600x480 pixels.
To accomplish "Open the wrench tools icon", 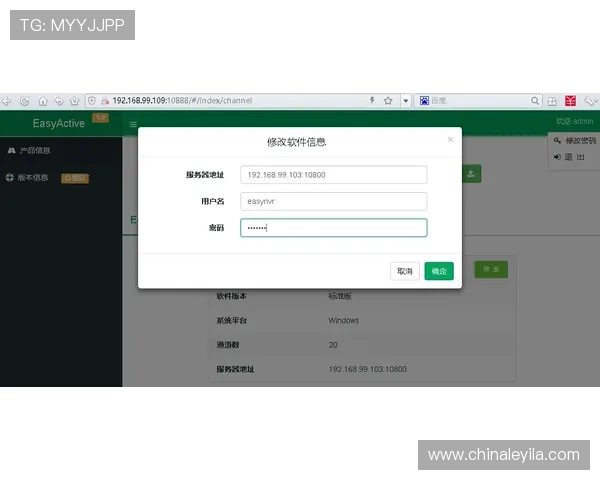I will [x=590, y=101].
